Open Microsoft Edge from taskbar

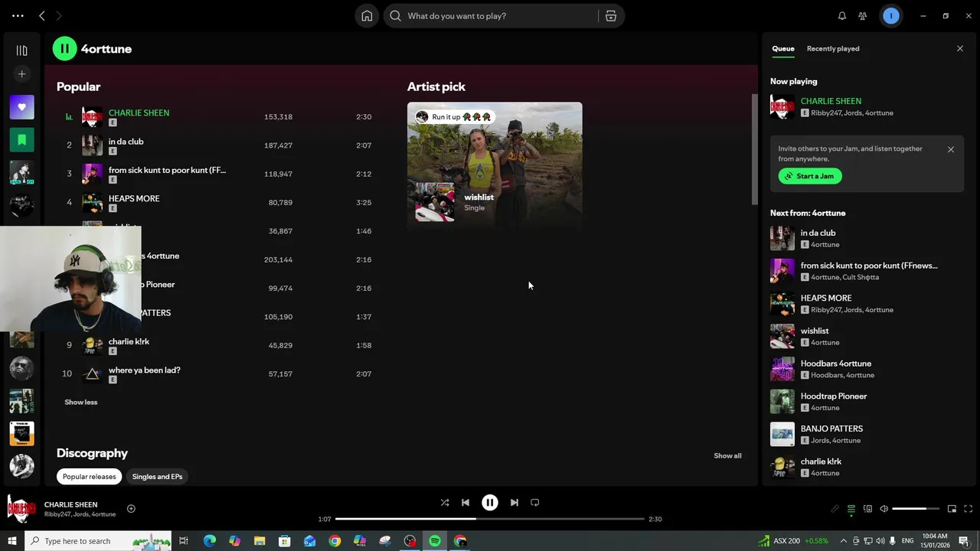209,541
